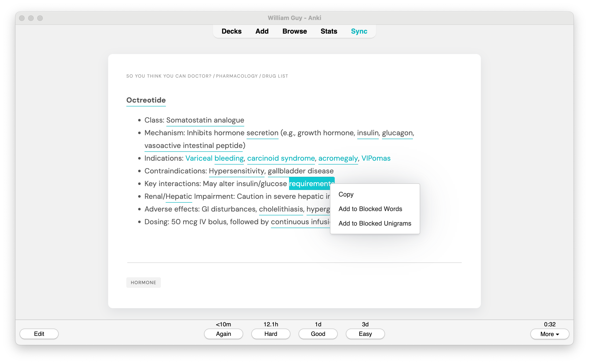Viewport: 589px width, 364px height.
Task: Switch to the Decks tab
Action: click(231, 31)
